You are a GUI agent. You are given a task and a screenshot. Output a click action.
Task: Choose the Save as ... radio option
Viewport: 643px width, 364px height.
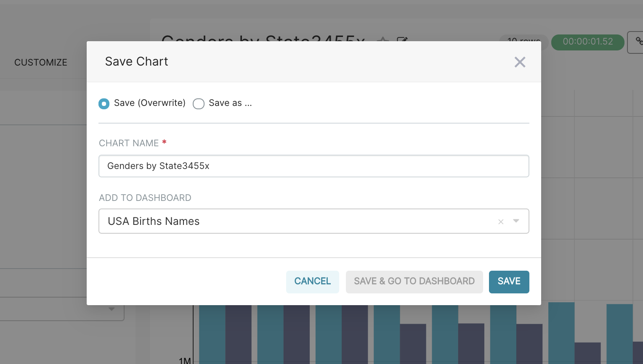pos(199,103)
